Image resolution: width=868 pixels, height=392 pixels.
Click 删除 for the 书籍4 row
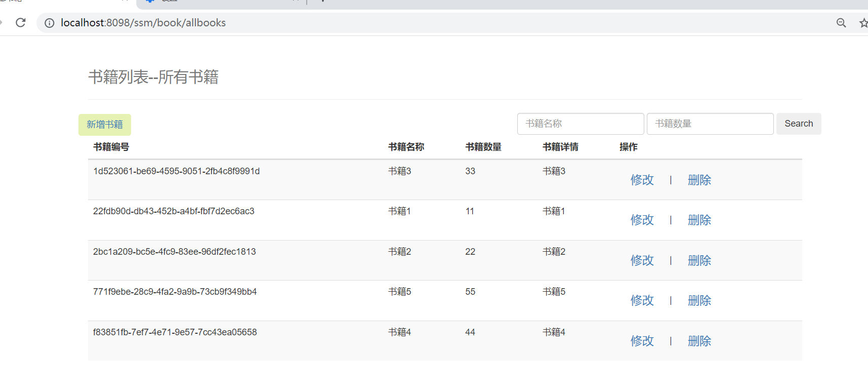click(699, 341)
